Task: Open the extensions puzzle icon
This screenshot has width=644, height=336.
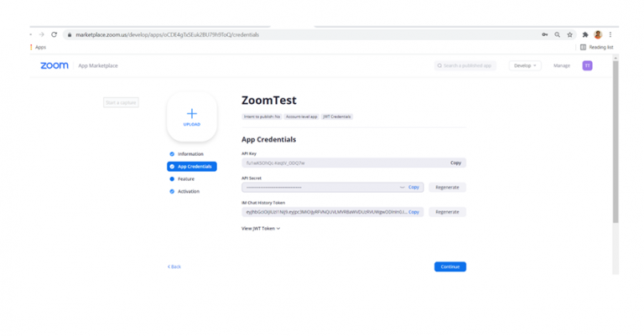Action: coord(585,35)
